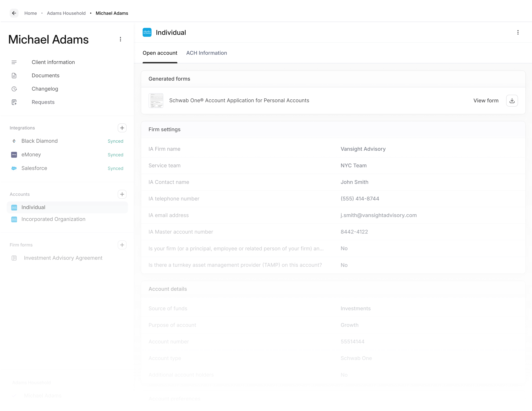Open Michael Adams kebab menu
Viewport: 532px width, 411px height.
click(120, 39)
